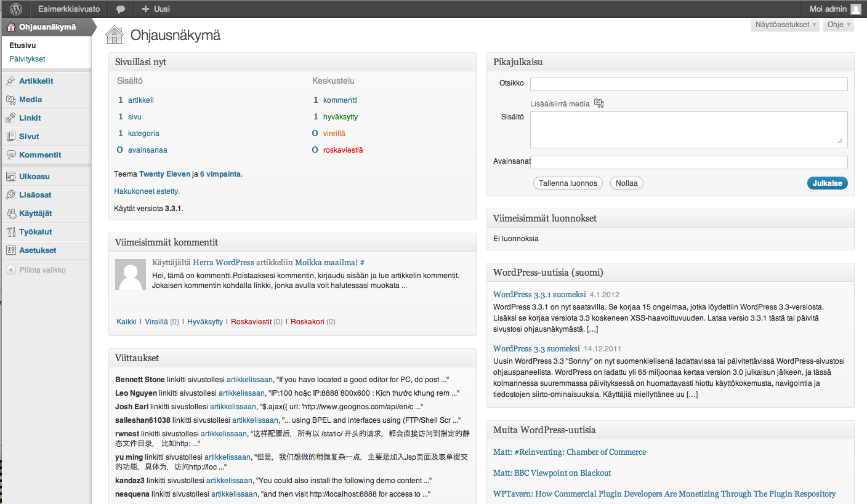Open WPTavern Commercial Plugin Developers link

[x=664, y=494]
